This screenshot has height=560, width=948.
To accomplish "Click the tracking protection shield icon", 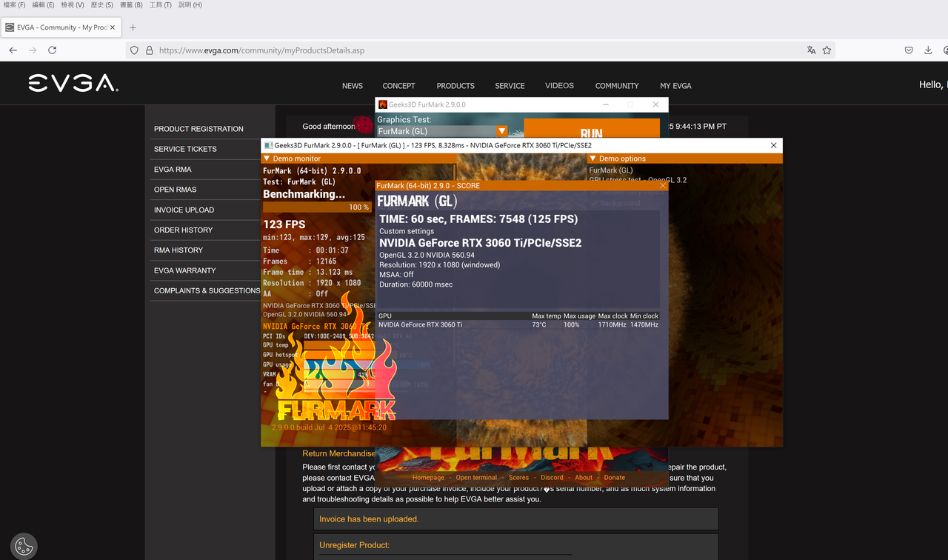I will point(134,50).
